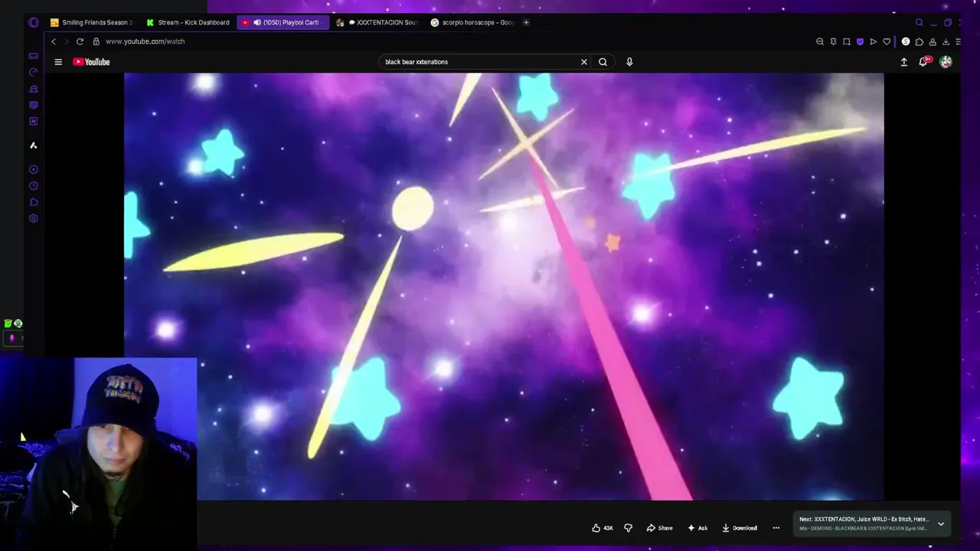Search tabs with the top-right magnifier

point(920,22)
